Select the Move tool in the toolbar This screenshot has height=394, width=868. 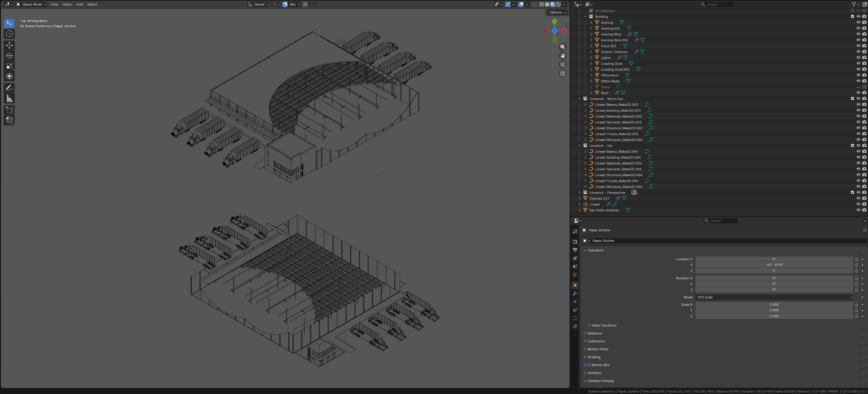point(9,45)
